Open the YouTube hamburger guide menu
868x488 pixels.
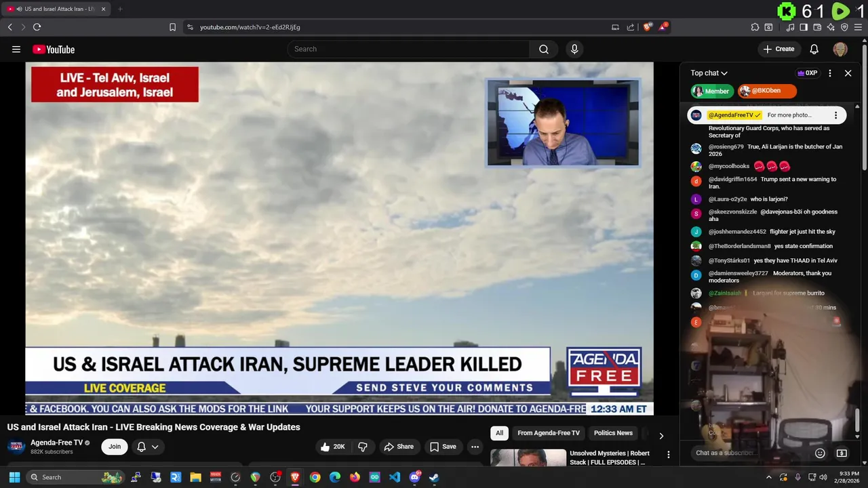coord(16,49)
